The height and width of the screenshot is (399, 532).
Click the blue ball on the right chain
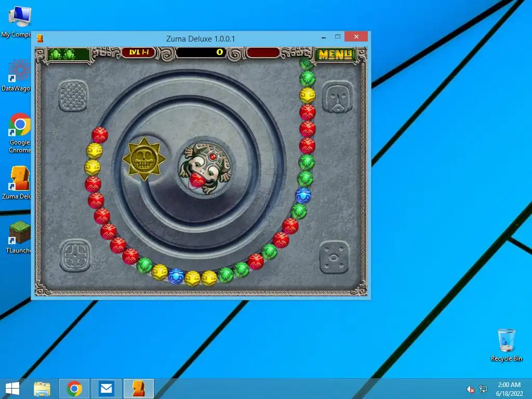pos(303,196)
